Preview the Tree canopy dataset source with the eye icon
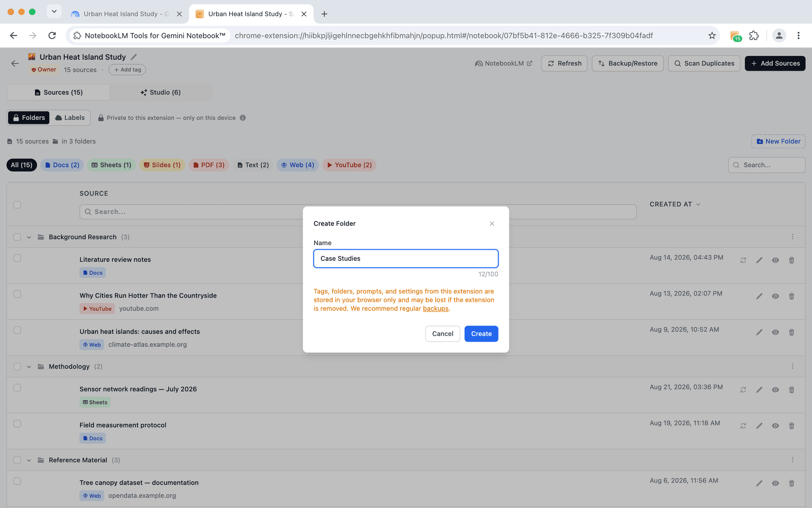The width and height of the screenshot is (812, 508). pyautogui.click(x=775, y=483)
